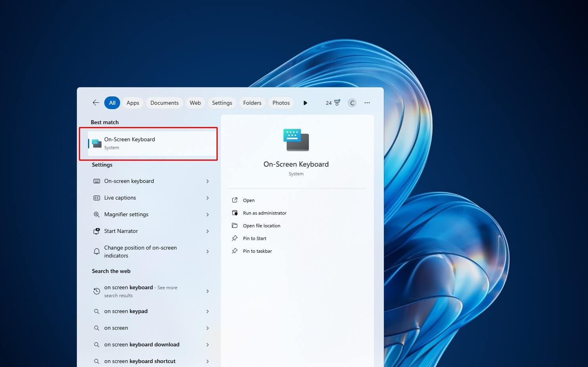Image resolution: width=588 pixels, height=367 pixels.
Task: Open the three-dots more options menu
Action: coord(367,103)
